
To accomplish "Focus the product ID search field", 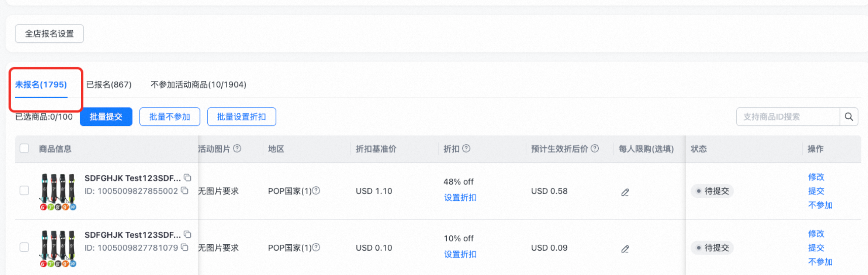I will tap(788, 117).
